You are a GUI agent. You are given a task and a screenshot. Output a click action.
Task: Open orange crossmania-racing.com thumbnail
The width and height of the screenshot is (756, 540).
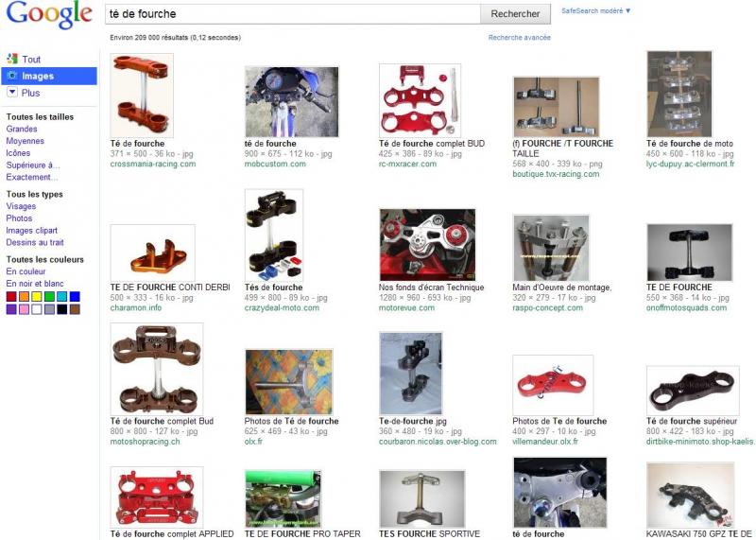pos(142,96)
